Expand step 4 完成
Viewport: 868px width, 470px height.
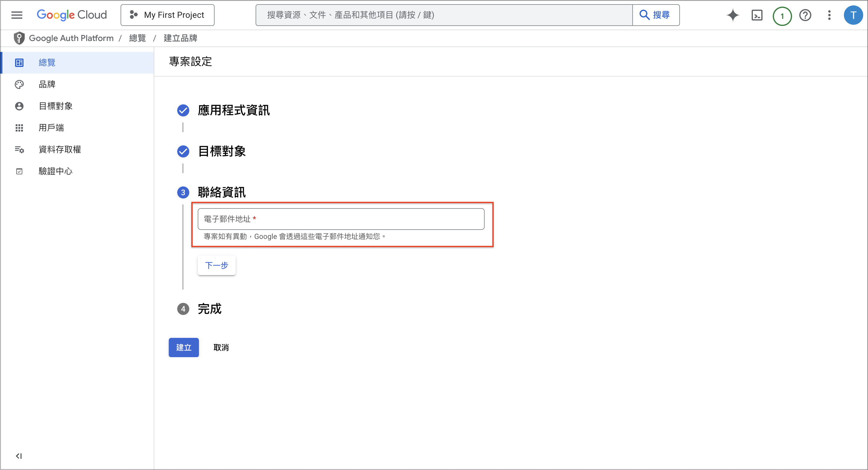(x=209, y=309)
